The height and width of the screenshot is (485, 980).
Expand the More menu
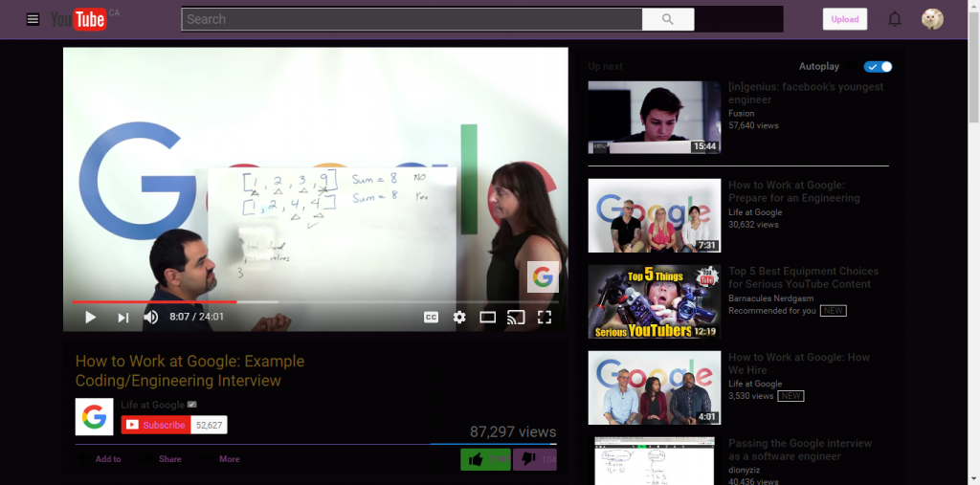point(222,459)
